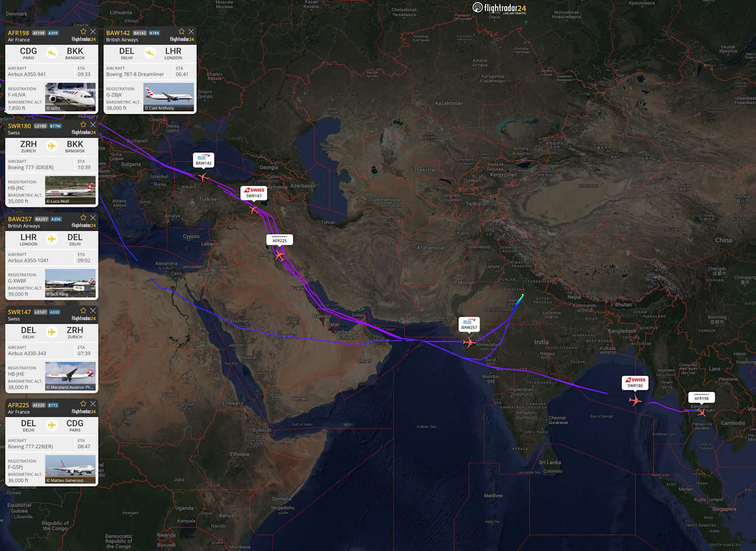
Task: Click the SWR147 map label tag
Action: coord(254,192)
